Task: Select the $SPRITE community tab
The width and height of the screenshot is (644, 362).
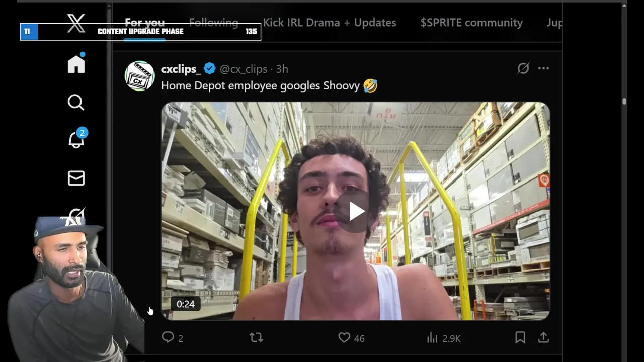Action: coord(471,23)
